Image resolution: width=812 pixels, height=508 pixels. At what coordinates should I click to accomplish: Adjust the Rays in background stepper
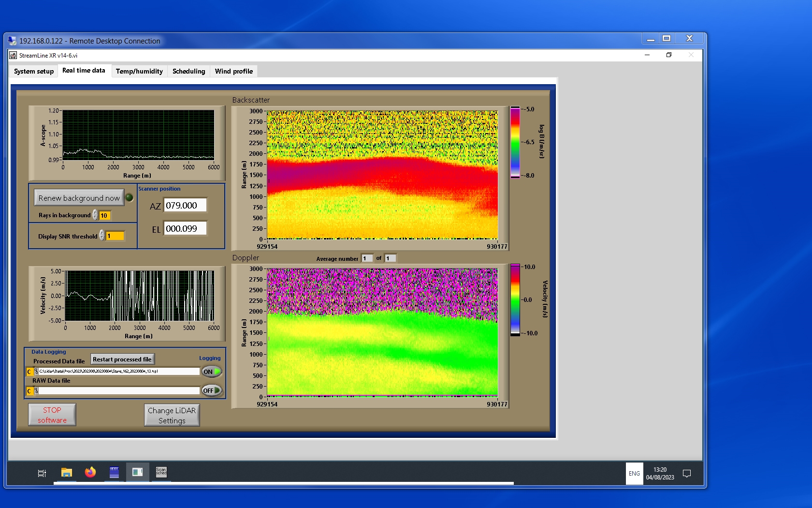tap(95, 215)
